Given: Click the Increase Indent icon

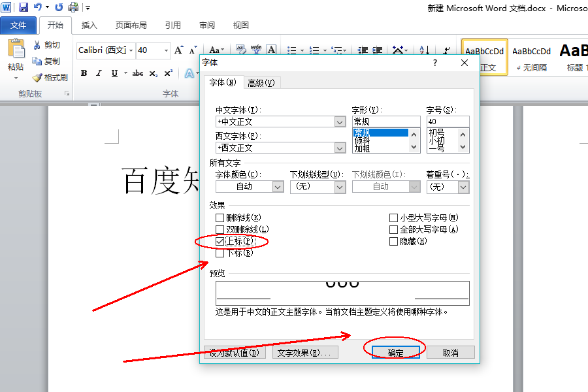Looking at the screenshot, I should (377, 50).
